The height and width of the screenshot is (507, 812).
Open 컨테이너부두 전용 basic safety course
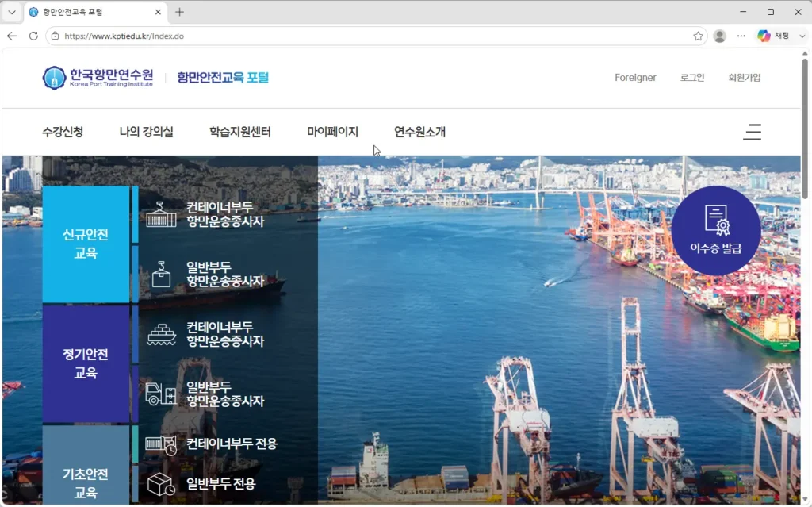(232, 444)
